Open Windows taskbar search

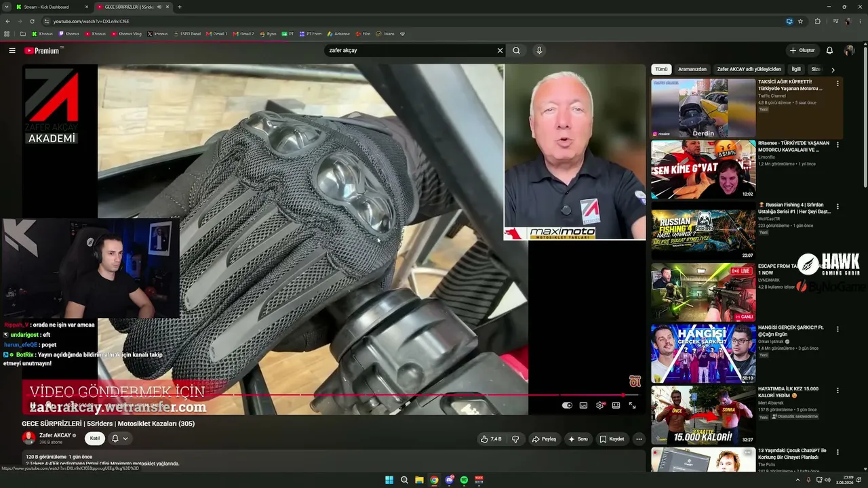pyautogui.click(x=404, y=480)
